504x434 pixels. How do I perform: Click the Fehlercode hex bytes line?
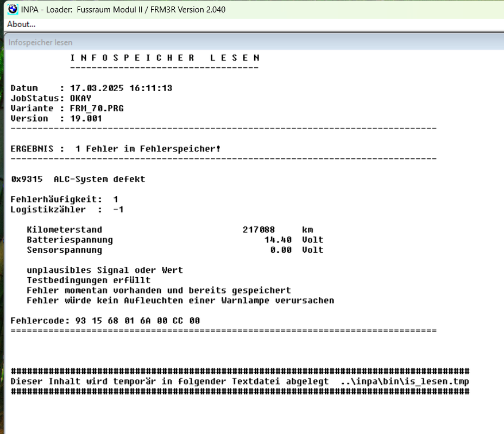coord(105,321)
